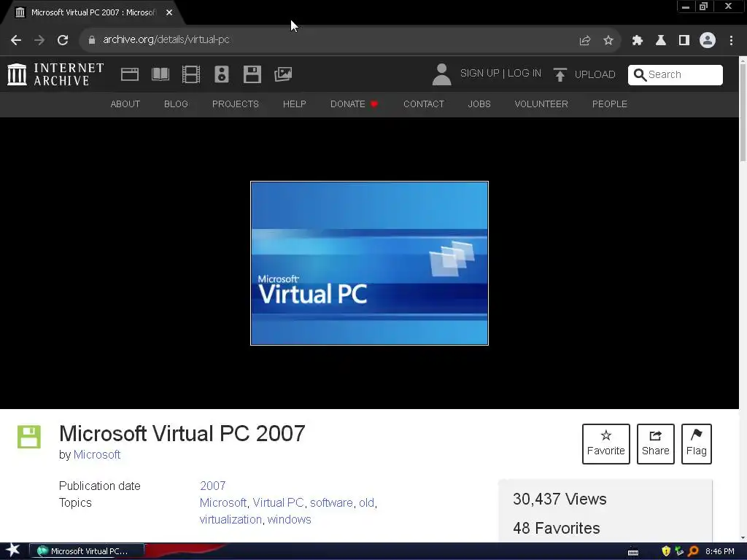The width and height of the screenshot is (747, 560).
Task: Open the share page icon in address bar
Action: click(585, 40)
